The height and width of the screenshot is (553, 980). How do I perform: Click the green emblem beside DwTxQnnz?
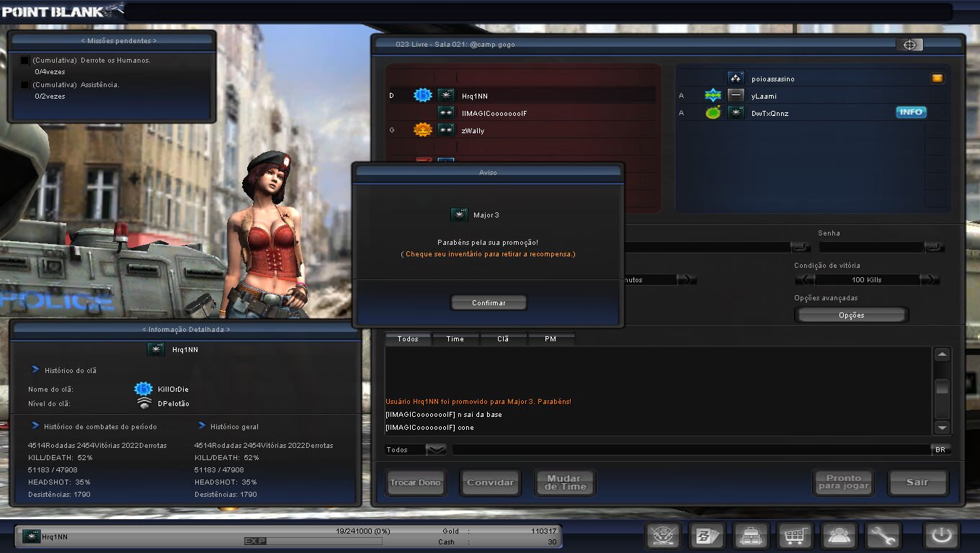(x=713, y=112)
